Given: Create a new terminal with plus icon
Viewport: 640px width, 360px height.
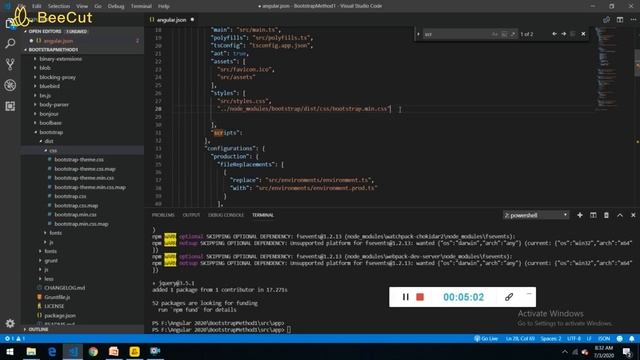Looking at the screenshot, I should tap(580, 215).
